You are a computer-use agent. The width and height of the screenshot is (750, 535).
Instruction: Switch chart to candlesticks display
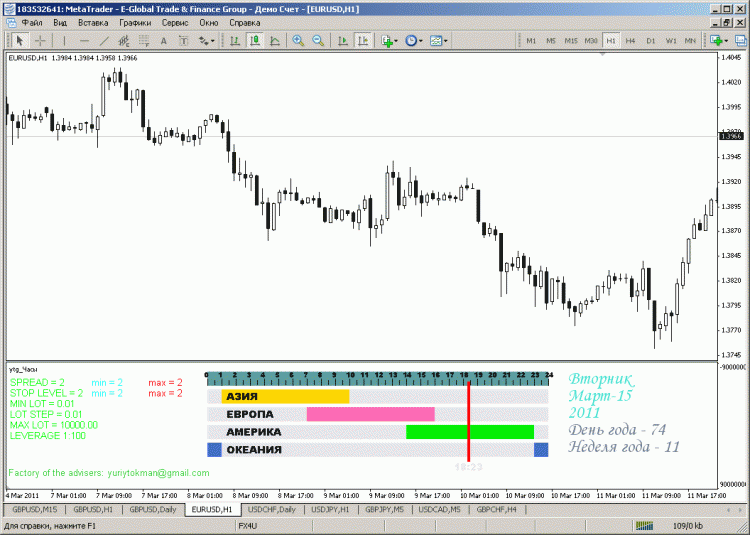coord(255,41)
